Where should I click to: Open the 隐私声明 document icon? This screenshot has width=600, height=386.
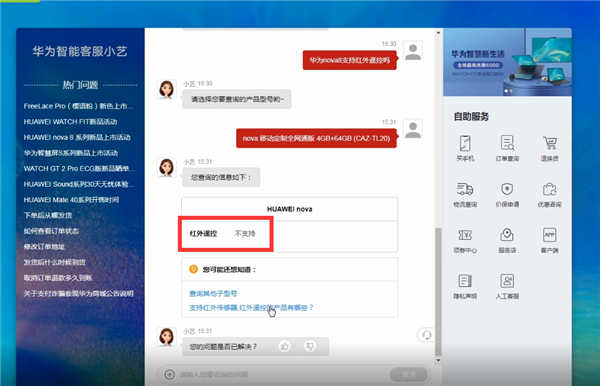tap(465, 281)
